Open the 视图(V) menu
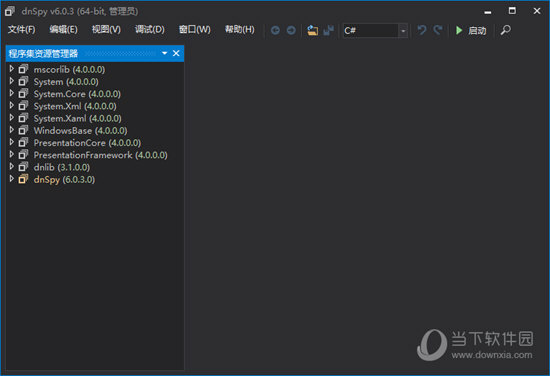 pyautogui.click(x=106, y=30)
